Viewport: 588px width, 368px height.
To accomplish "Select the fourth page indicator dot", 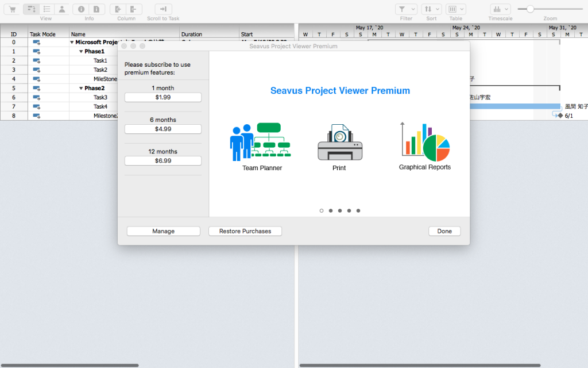I will [x=349, y=210].
